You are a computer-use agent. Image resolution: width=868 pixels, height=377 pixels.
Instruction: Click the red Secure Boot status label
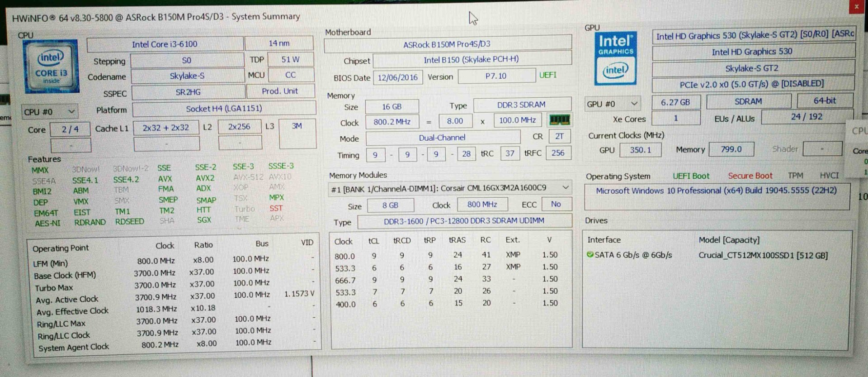(x=750, y=176)
